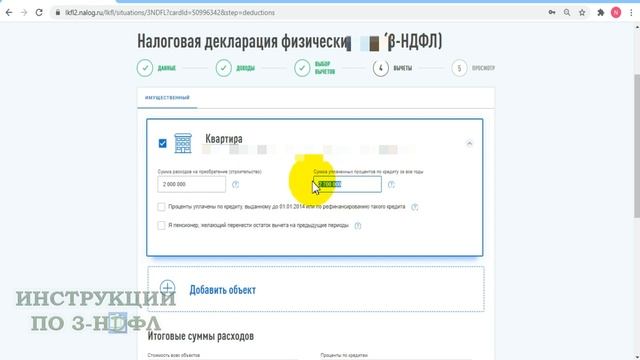Screen dimensions: 640x360
Task: Click the purchase expenses field 2 000 000
Action: [x=191, y=184]
